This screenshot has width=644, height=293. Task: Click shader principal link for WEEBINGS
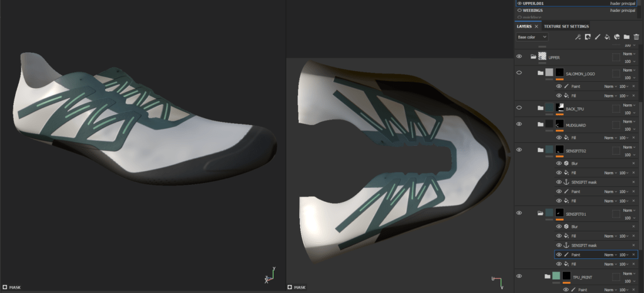pyautogui.click(x=623, y=10)
